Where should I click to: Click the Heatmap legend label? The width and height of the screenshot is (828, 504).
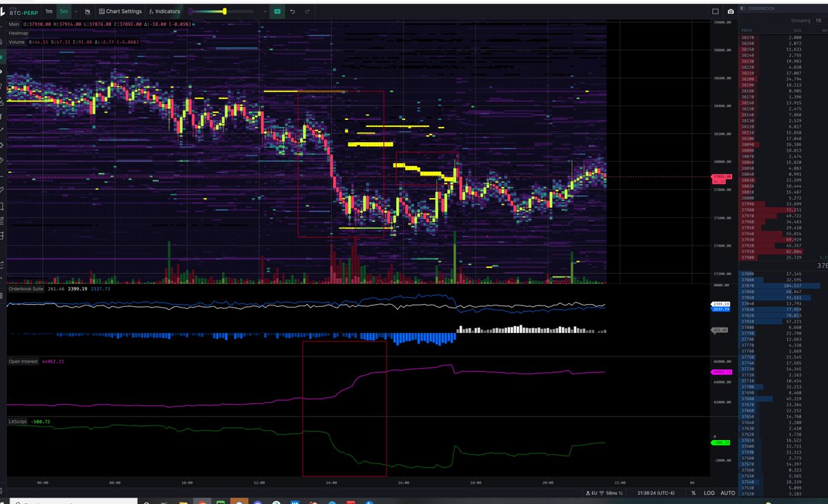pyautogui.click(x=17, y=32)
